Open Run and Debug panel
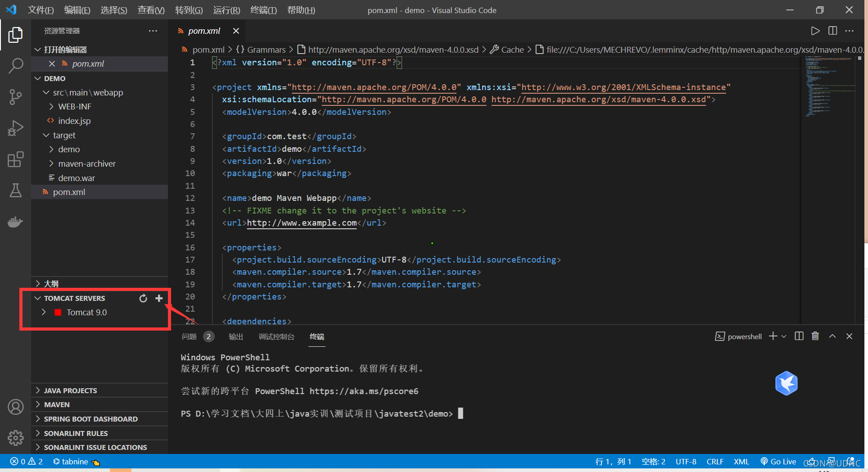The height and width of the screenshot is (472, 868). click(x=16, y=128)
